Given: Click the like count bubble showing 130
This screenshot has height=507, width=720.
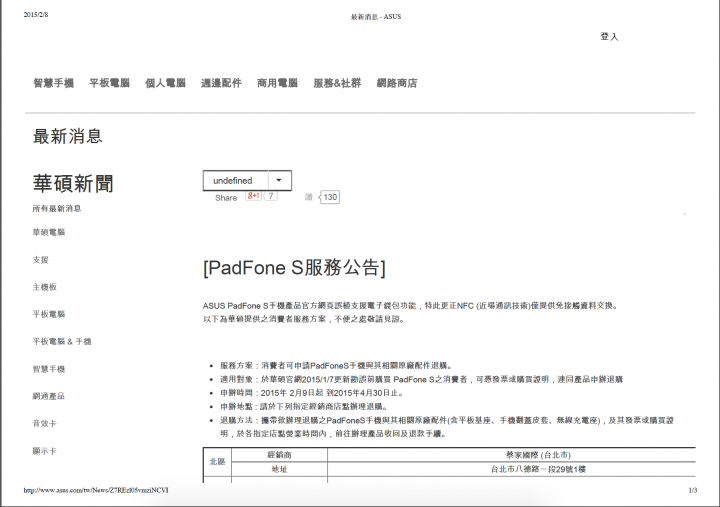Looking at the screenshot, I should (x=329, y=197).
